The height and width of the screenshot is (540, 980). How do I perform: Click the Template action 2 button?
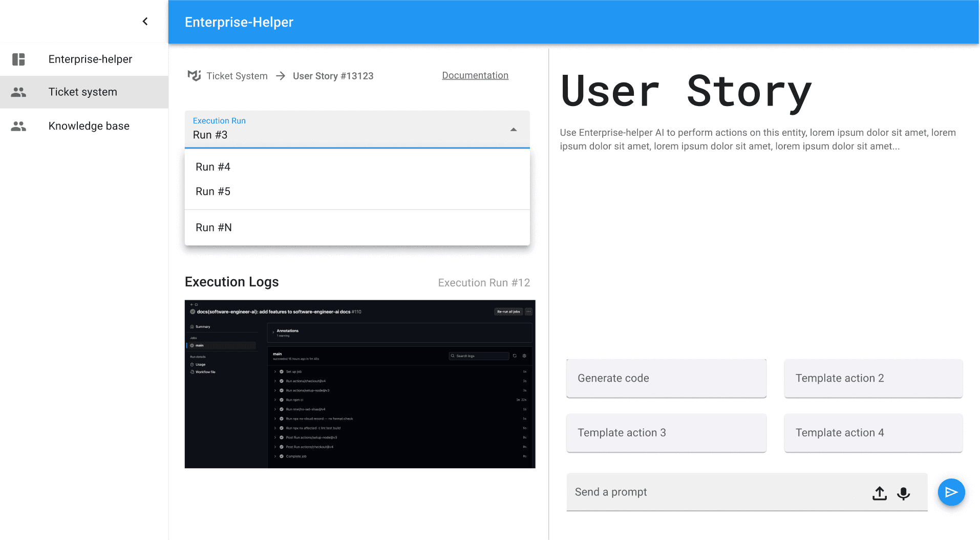coord(872,379)
